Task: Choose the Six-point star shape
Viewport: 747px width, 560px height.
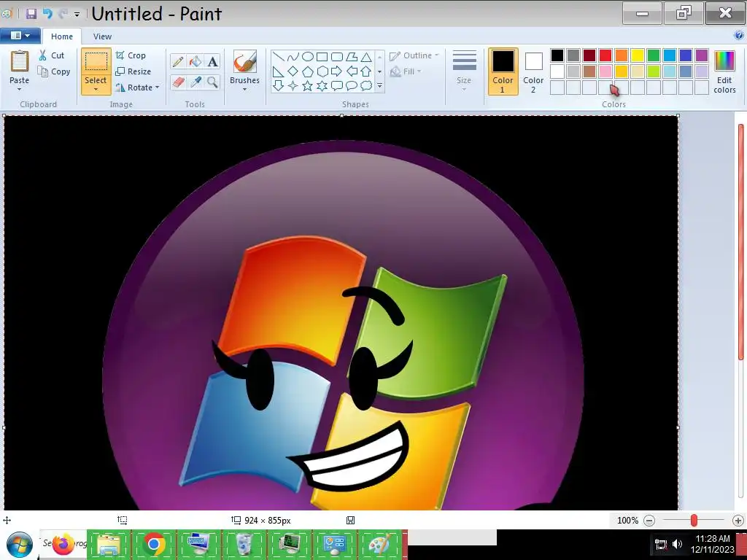Action: pos(322,86)
